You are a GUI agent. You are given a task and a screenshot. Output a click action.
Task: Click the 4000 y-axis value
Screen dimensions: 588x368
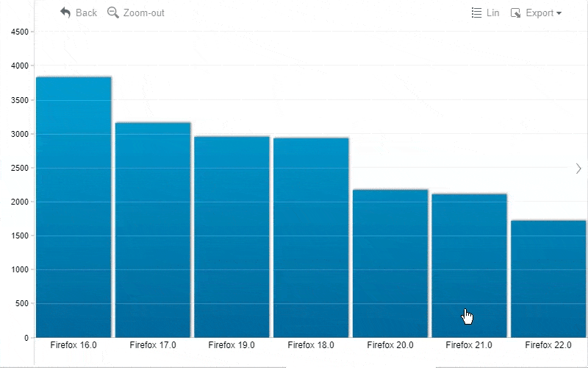(x=20, y=66)
